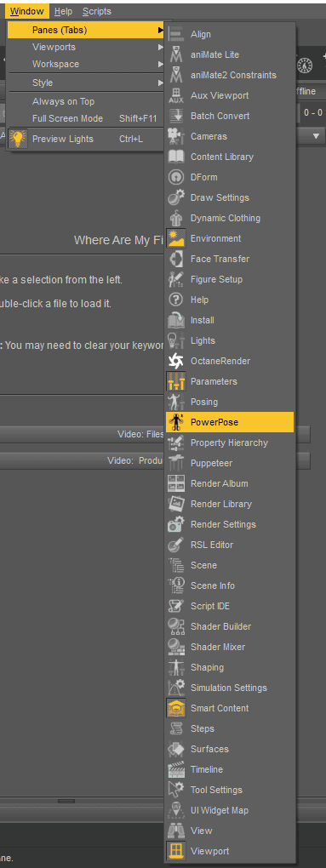Click the Content Library book icon
Image resolution: width=326 pixels, height=868 pixels.
tap(176, 157)
